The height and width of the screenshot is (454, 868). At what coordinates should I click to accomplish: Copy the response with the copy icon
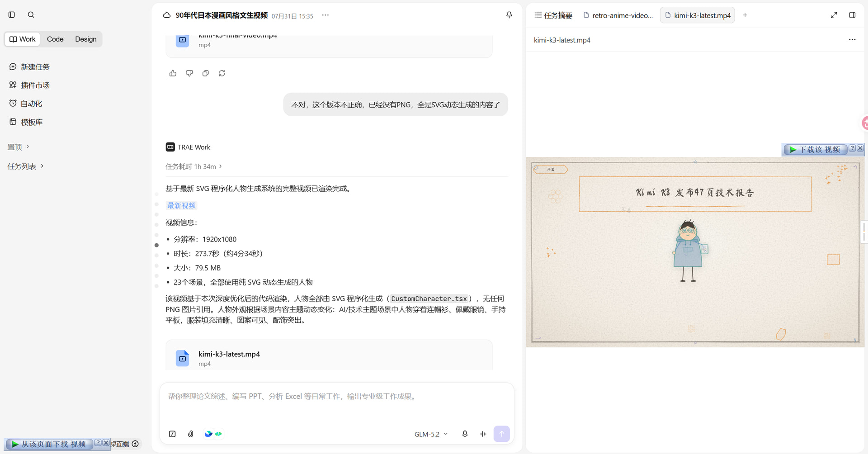pyautogui.click(x=206, y=73)
